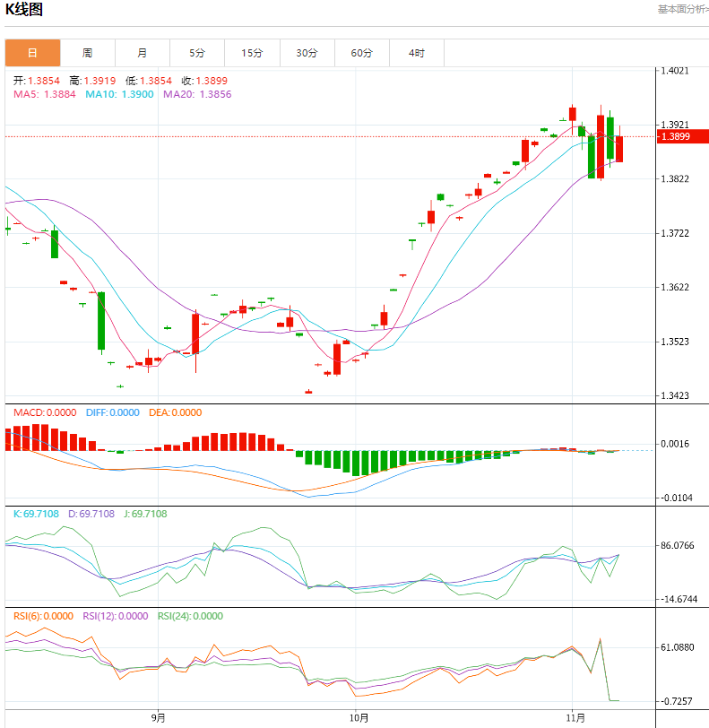Click the MACD:0.0000 indicator label
The height and width of the screenshot is (728, 709).
pos(45,412)
